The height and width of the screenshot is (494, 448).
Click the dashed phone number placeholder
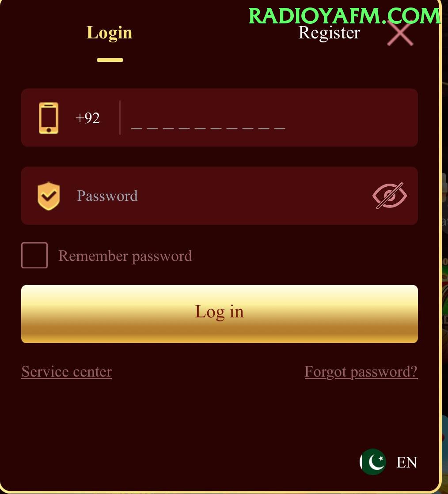click(208, 128)
